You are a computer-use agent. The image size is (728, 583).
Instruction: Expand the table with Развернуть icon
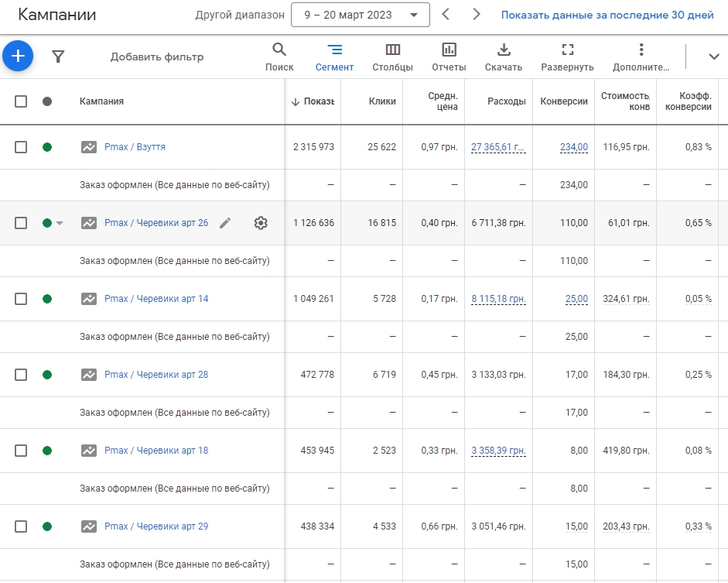[567, 57]
